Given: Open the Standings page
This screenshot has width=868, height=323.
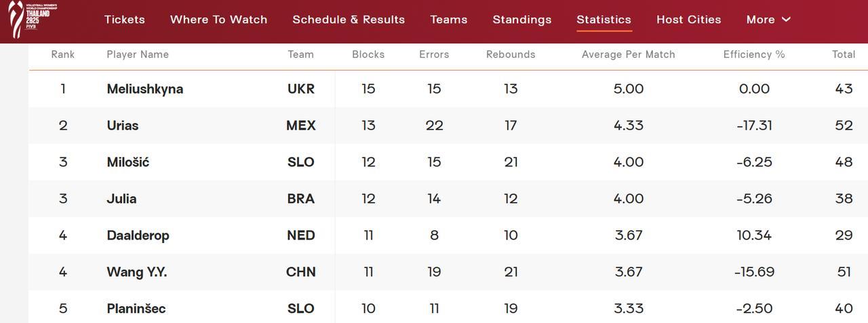Looking at the screenshot, I should point(521,20).
